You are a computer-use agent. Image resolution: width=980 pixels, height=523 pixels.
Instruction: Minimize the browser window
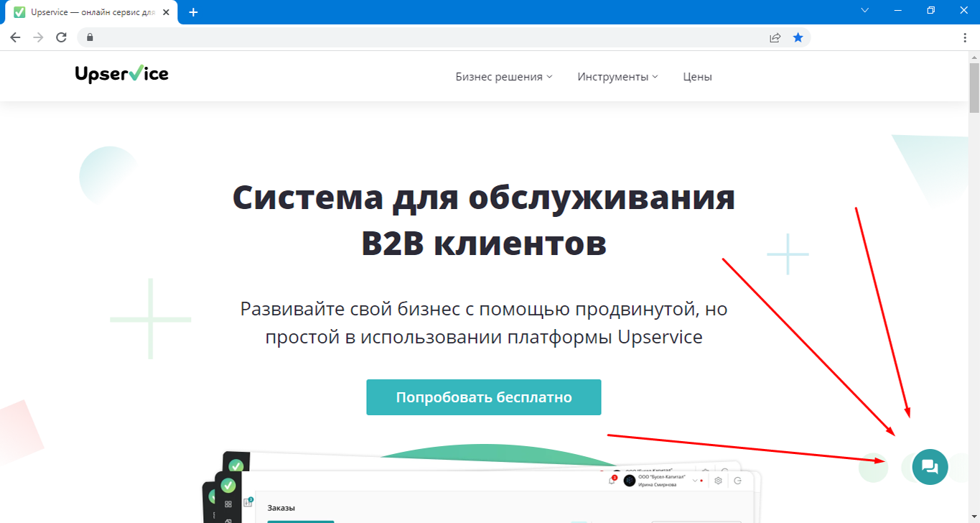click(897, 10)
